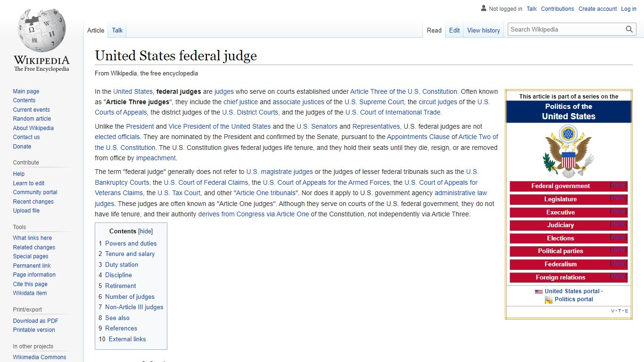This screenshot has height=362, width=644.
Task: Click Cite this page
Action: (x=30, y=284)
